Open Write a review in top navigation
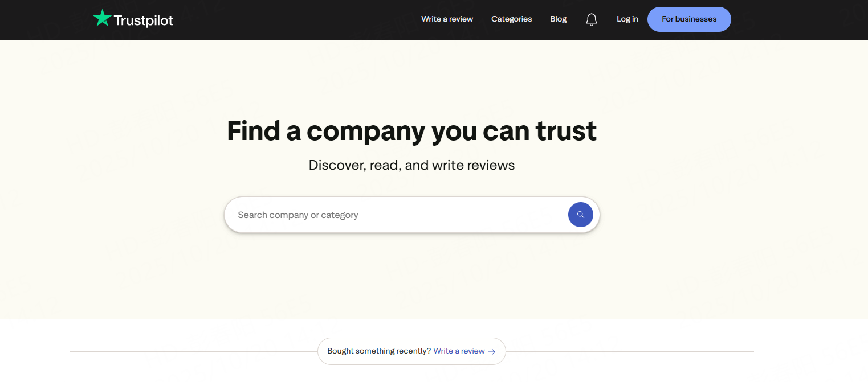The height and width of the screenshot is (382, 868). pos(447,19)
